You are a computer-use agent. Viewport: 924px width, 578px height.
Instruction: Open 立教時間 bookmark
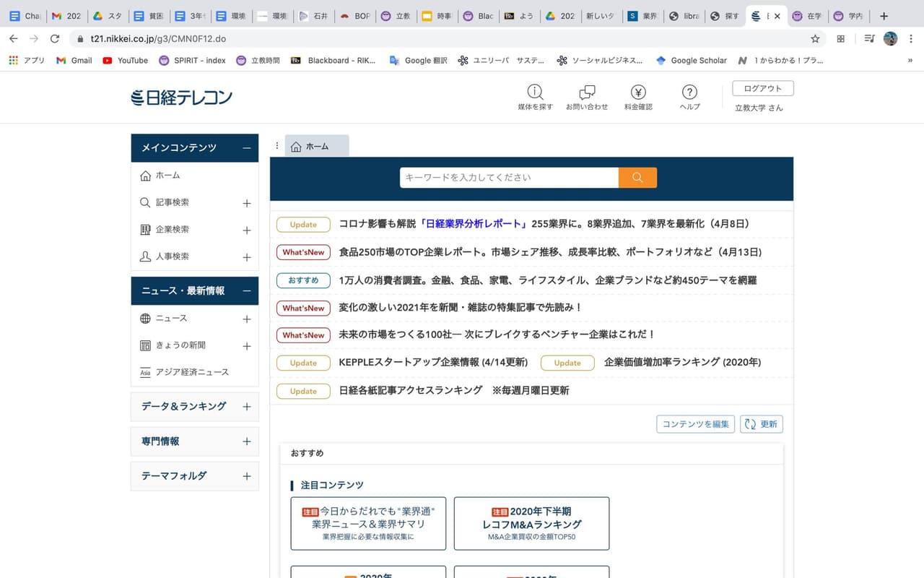click(x=258, y=61)
